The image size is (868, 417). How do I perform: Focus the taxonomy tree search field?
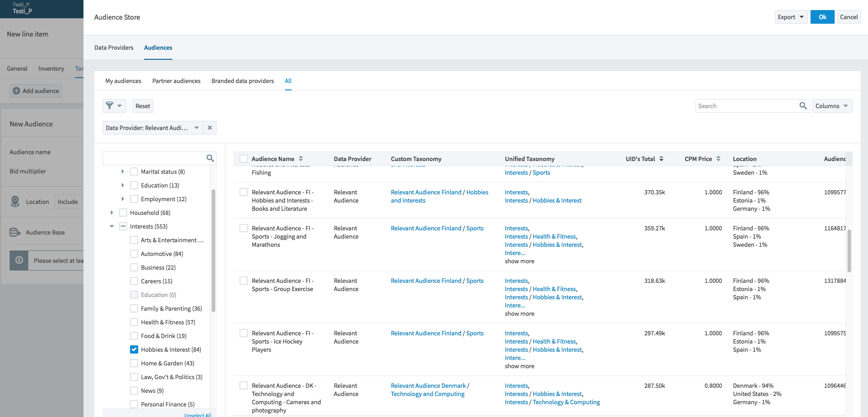click(x=155, y=158)
